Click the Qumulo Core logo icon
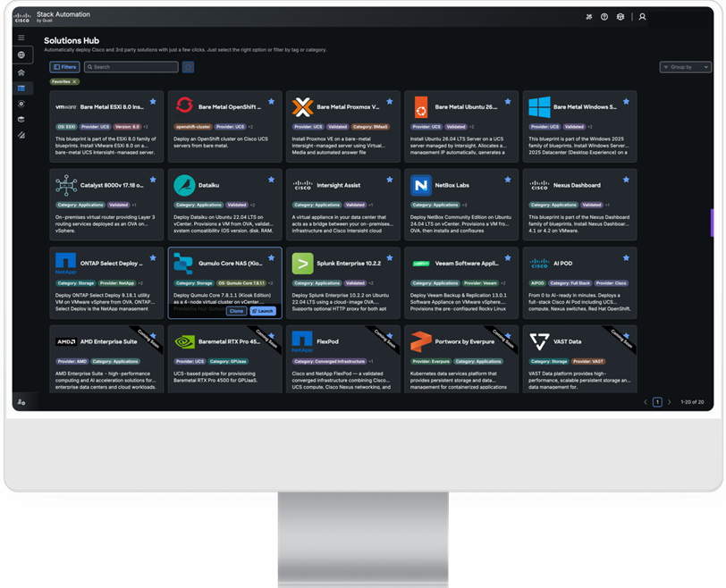 pyautogui.click(x=183, y=264)
